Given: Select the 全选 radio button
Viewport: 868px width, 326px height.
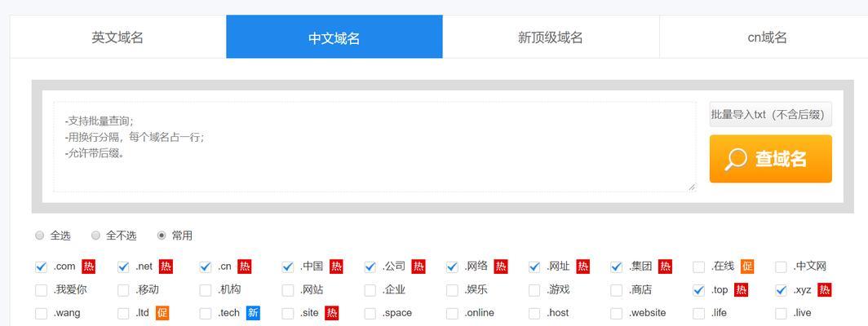Looking at the screenshot, I should 39,236.
